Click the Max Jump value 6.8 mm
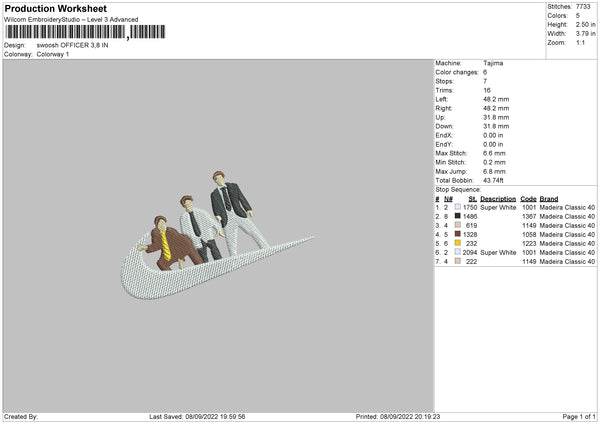 coord(494,171)
